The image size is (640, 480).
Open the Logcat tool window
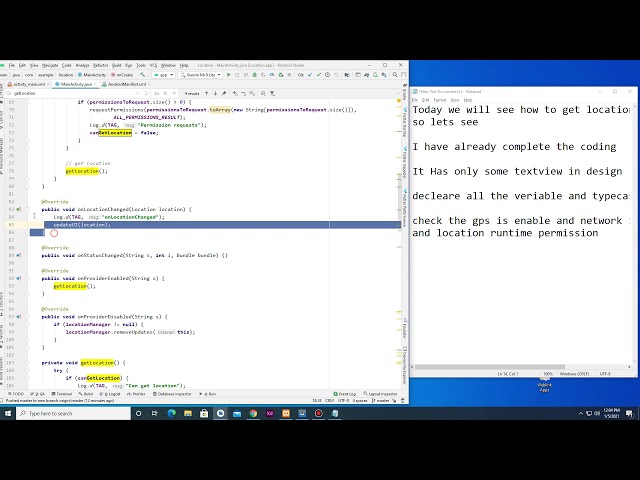click(112, 394)
